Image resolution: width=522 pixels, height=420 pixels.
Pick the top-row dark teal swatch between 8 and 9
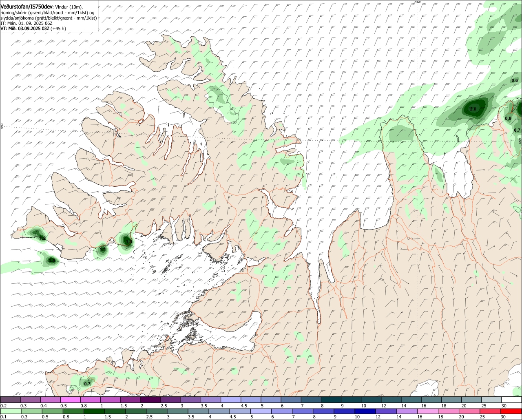click(x=331, y=400)
